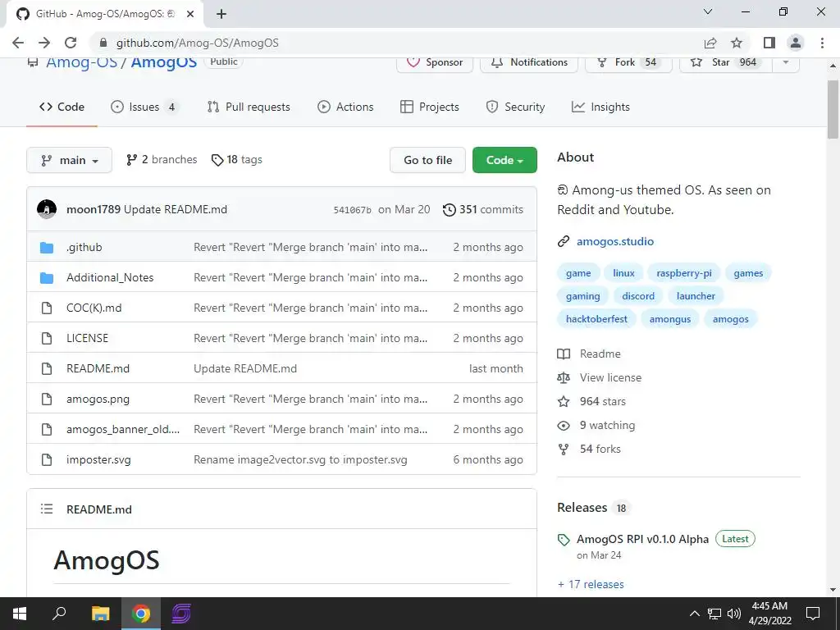This screenshot has width=840, height=630.
Task: Open the purple app icon in taskbar
Action: [x=181, y=614]
